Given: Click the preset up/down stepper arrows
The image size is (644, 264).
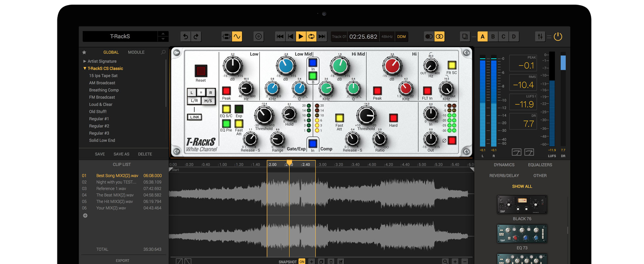Looking at the screenshot, I should tap(163, 36).
